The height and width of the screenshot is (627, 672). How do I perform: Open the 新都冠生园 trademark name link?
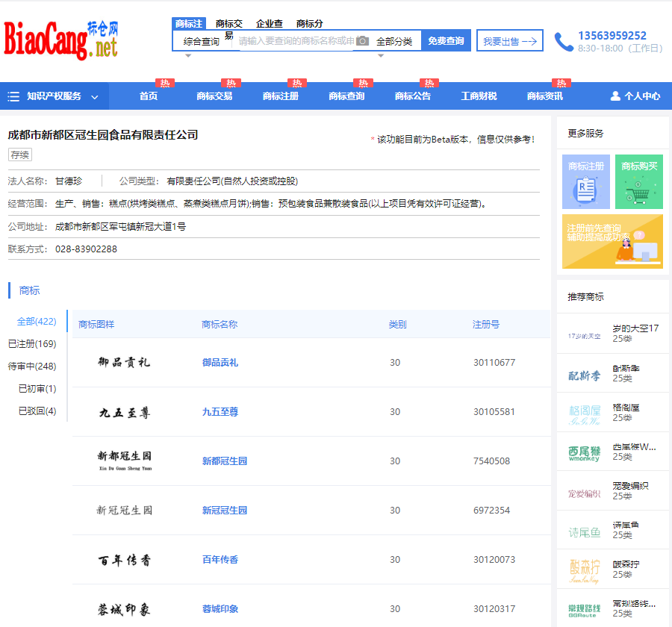pyautogui.click(x=225, y=461)
